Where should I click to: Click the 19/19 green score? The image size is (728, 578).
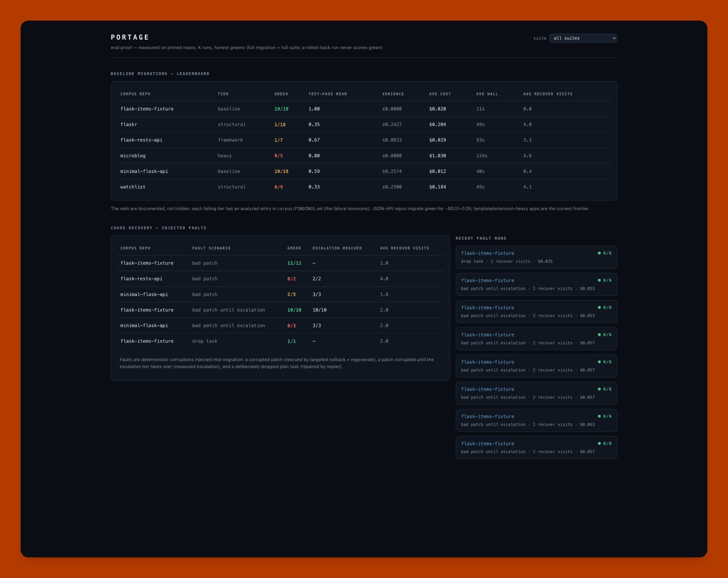click(x=281, y=109)
